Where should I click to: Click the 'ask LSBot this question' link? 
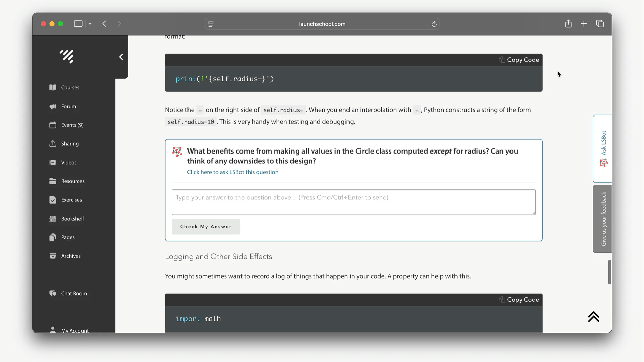[232, 172]
